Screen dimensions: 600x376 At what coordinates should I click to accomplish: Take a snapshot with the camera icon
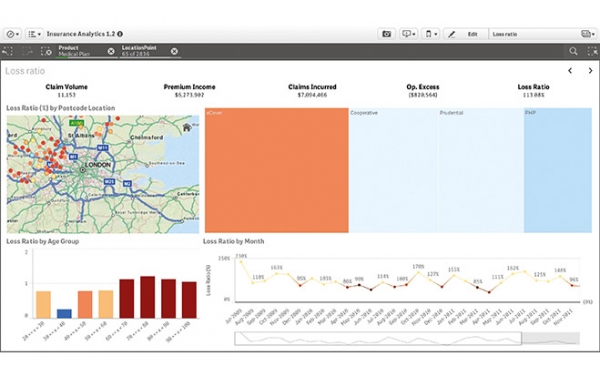[x=386, y=34]
